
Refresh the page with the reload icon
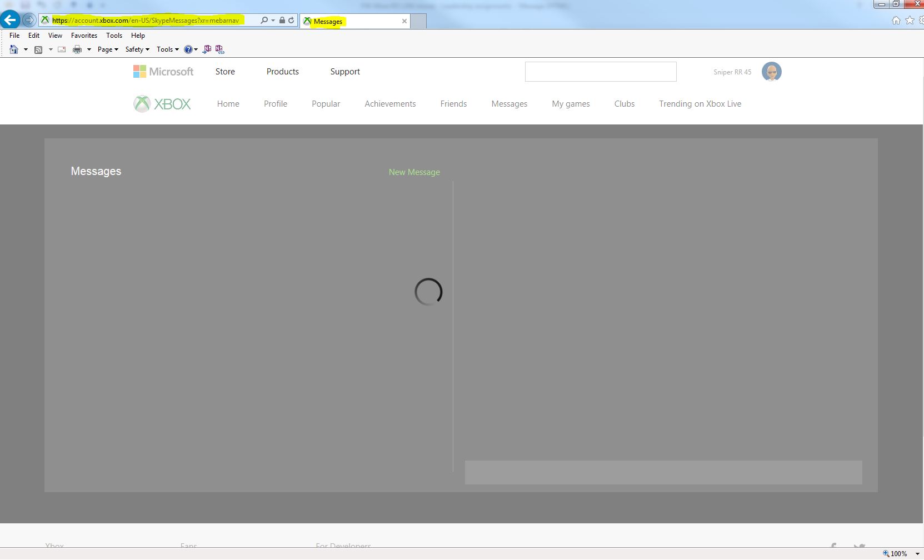pyautogui.click(x=291, y=21)
